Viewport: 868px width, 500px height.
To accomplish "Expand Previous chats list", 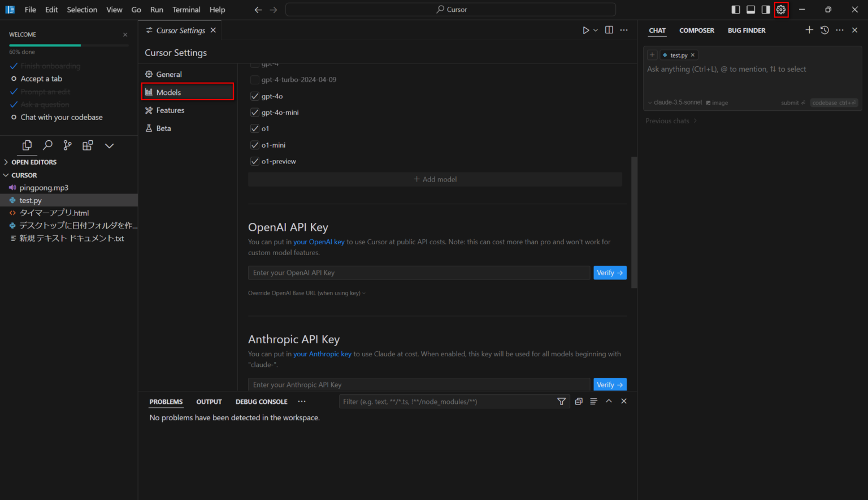I will tap(671, 121).
